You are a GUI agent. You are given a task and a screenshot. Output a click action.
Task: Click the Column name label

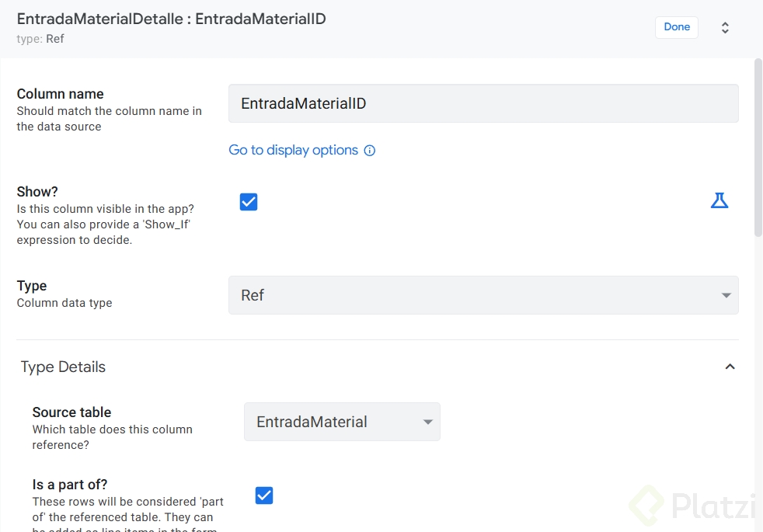[60, 94]
